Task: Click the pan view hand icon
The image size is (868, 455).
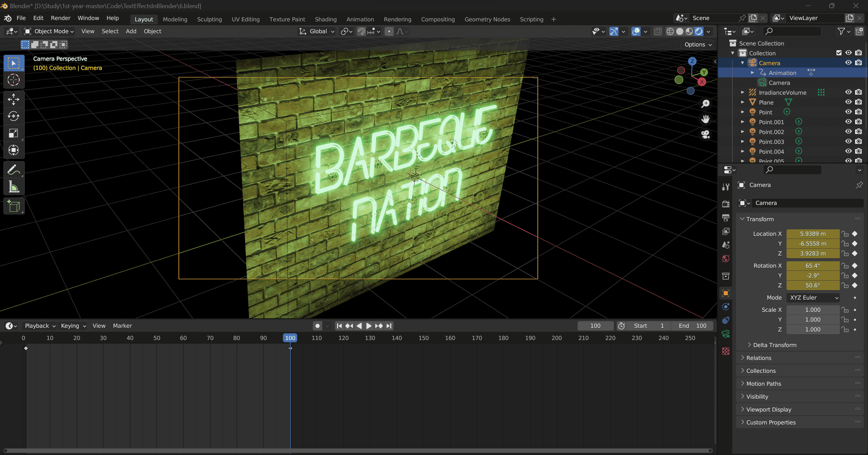Action: pyautogui.click(x=705, y=119)
